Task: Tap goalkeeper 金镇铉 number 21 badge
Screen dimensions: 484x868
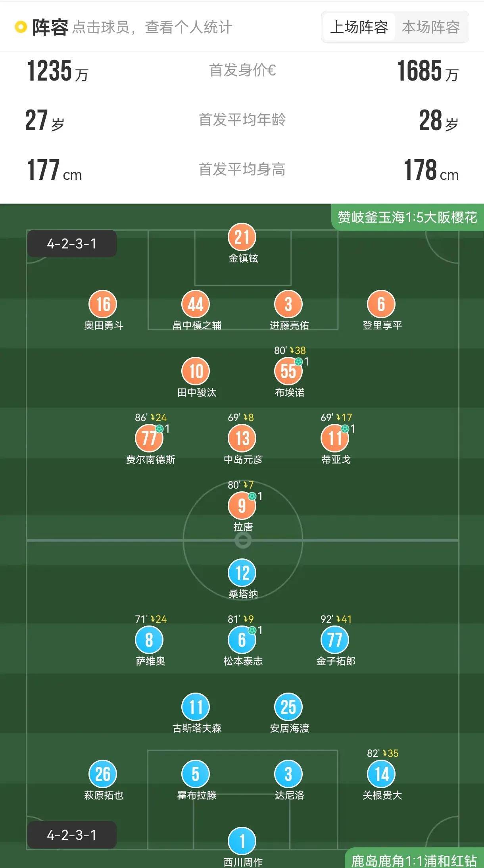Action: 242,237
